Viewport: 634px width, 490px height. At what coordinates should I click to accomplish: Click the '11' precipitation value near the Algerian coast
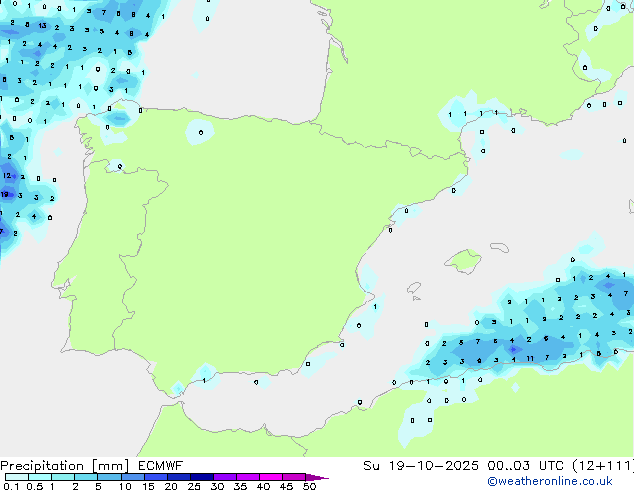530,359
